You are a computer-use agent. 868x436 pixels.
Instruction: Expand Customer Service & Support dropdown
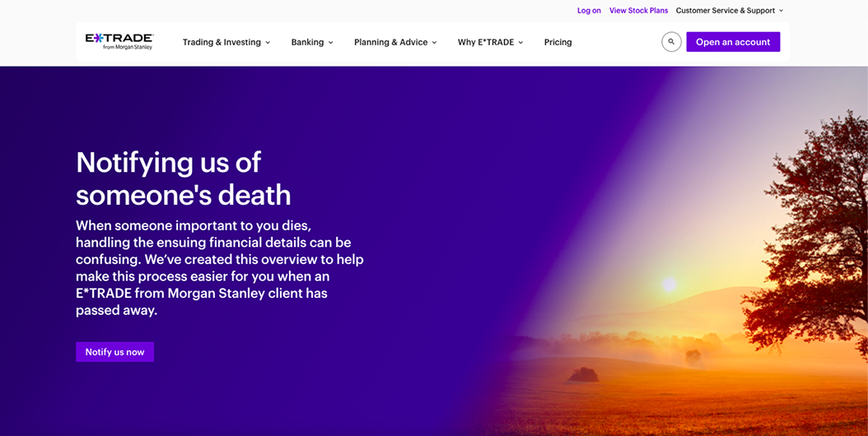[730, 11]
